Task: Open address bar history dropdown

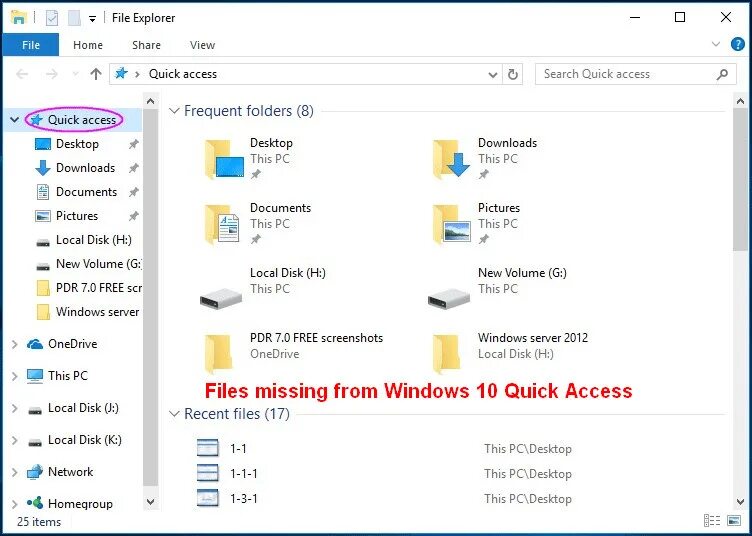Action: click(493, 74)
